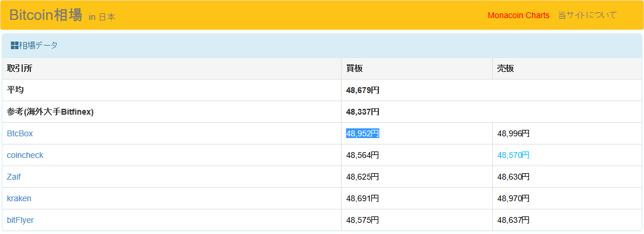Click BtcBox's ask price 48,996円

[513, 133]
